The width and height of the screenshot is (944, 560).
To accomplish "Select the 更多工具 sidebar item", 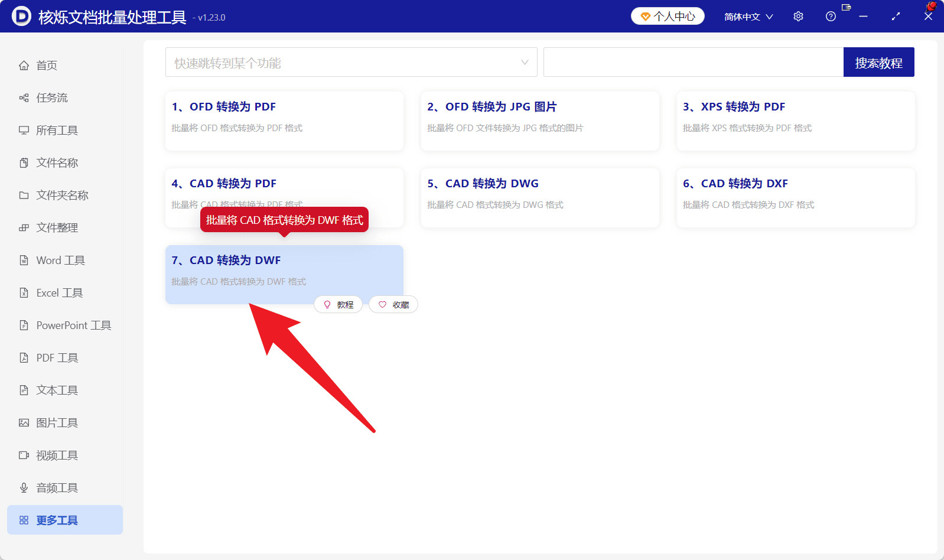I will click(x=65, y=520).
